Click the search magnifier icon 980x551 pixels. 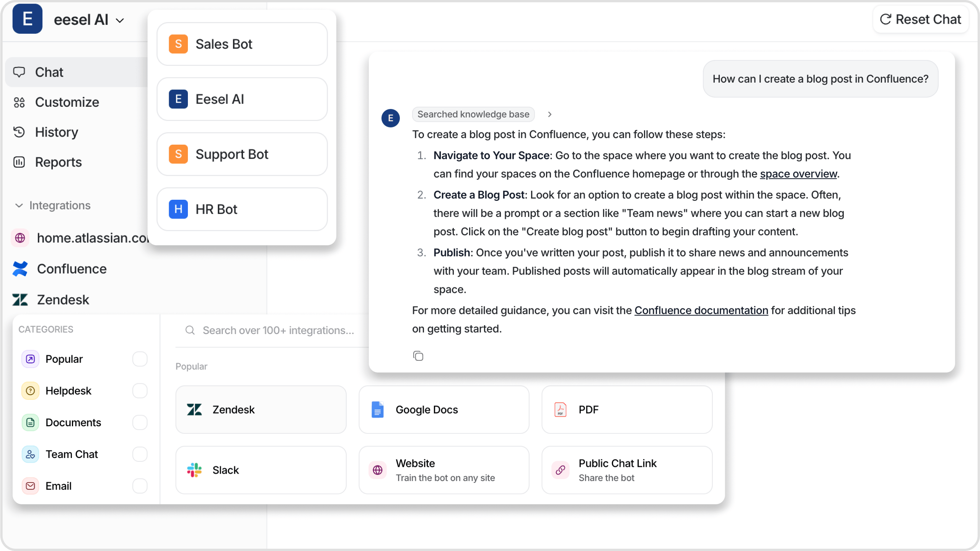(190, 330)
